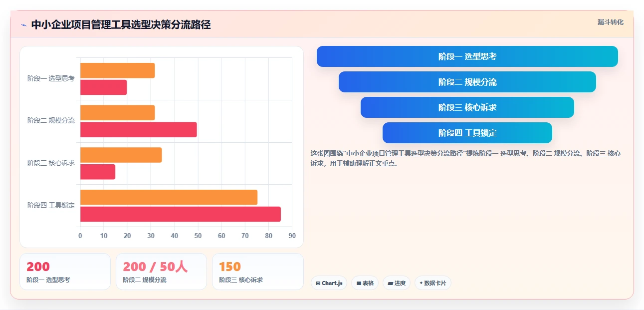
Task: Click the x-axis tick value 90
Action: (x=292, y=236)
